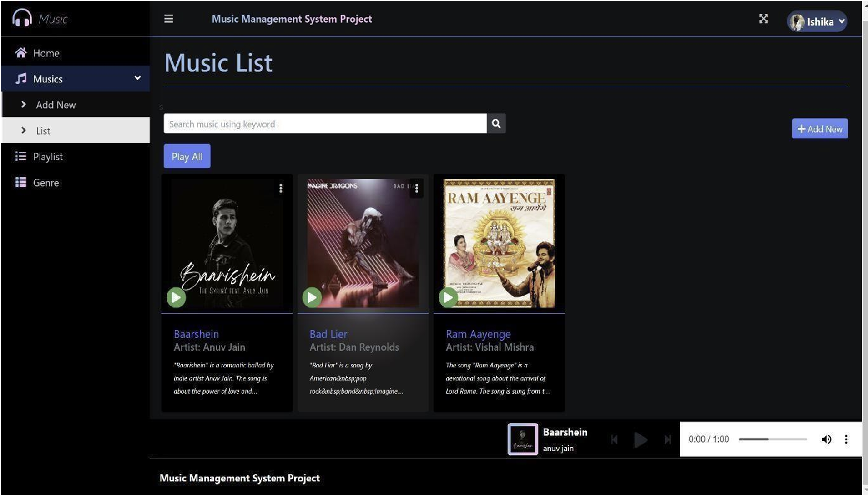Click the Genre grid icon
Image resolution: width=868 pixels, height=495 pixels.
pyautogui.click(x=20, y=182)
